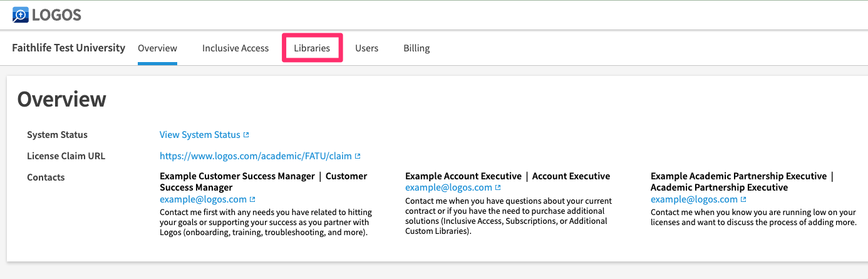Click external-link icon beside View System Status
Viewport: 868px width, 279px height.
click(246, 135)
